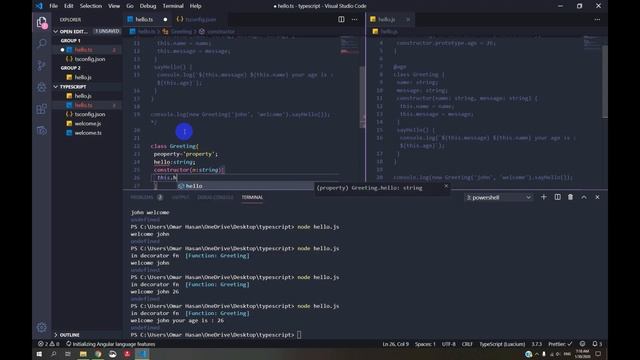The height and width of the screenshot is (360, 640).
Task: Open the Manage gear in activity bar
Action: coord(42,327)
